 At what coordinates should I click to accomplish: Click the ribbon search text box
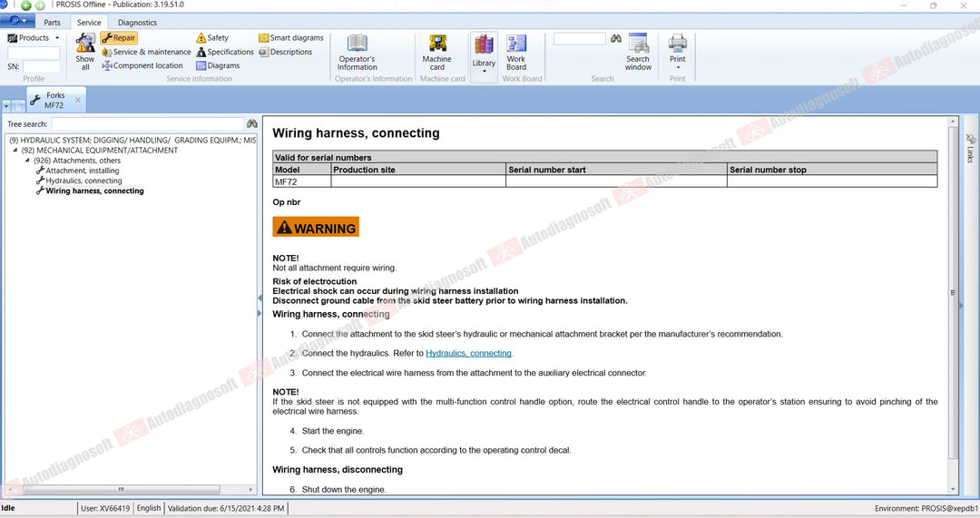579,39
